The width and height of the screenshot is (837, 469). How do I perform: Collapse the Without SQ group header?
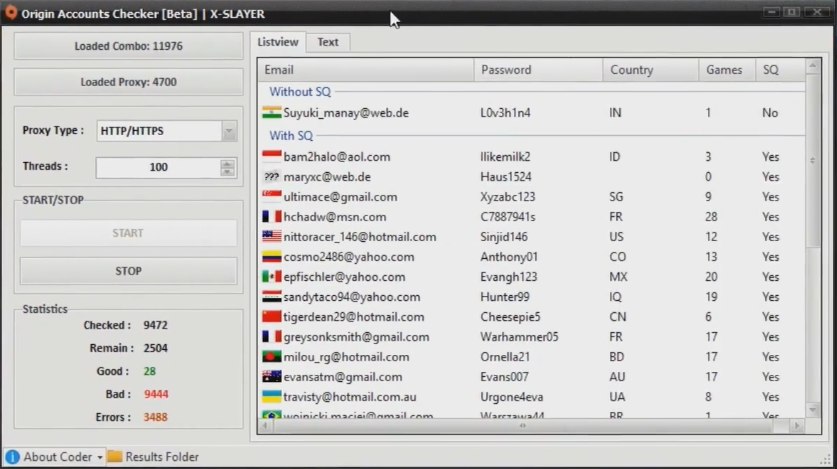pyautogui.click(x=300, y=92)
